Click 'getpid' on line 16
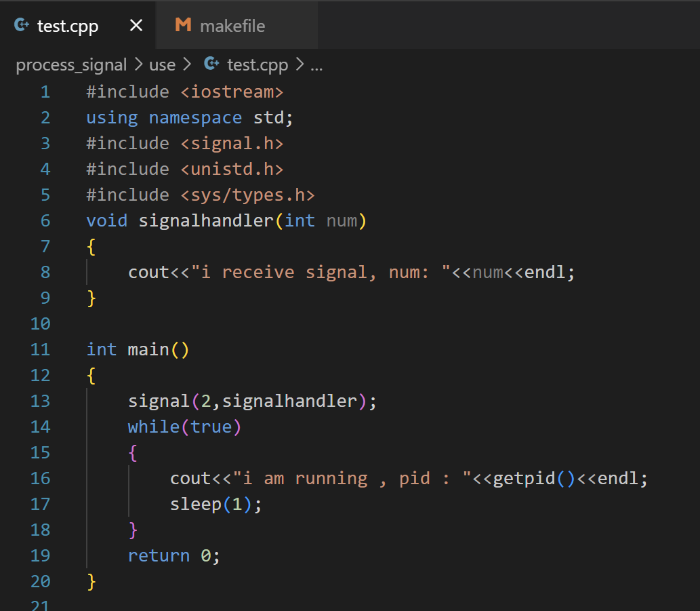 [x=524, y=478]
